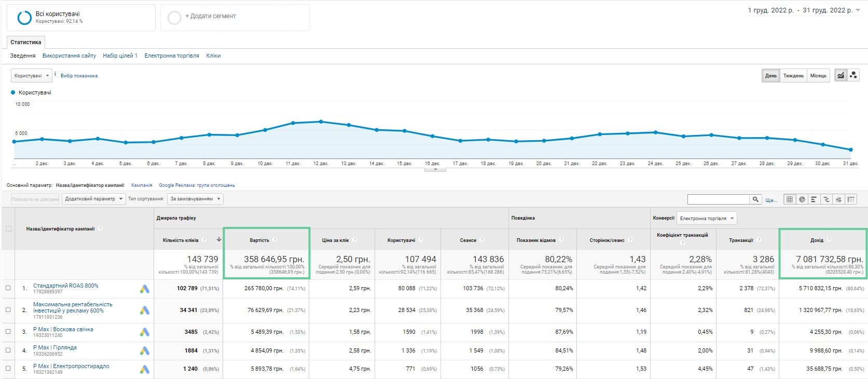Screen dimensions: 868x379
Task: Open Стандартний ROAS 800% campaign link
Action: (x=65, y=286)
